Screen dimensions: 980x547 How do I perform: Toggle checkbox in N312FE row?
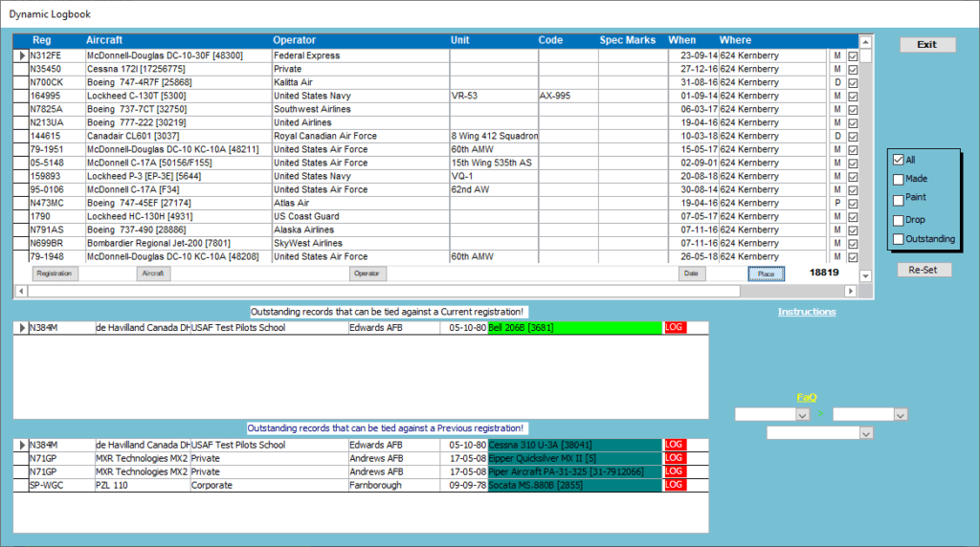(853, 56)
